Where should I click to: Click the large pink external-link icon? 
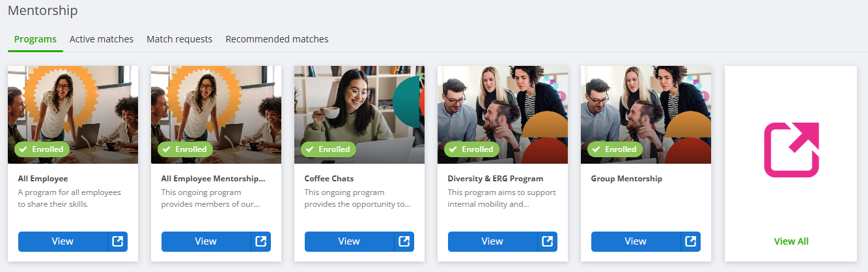click(x=791, y=149)
